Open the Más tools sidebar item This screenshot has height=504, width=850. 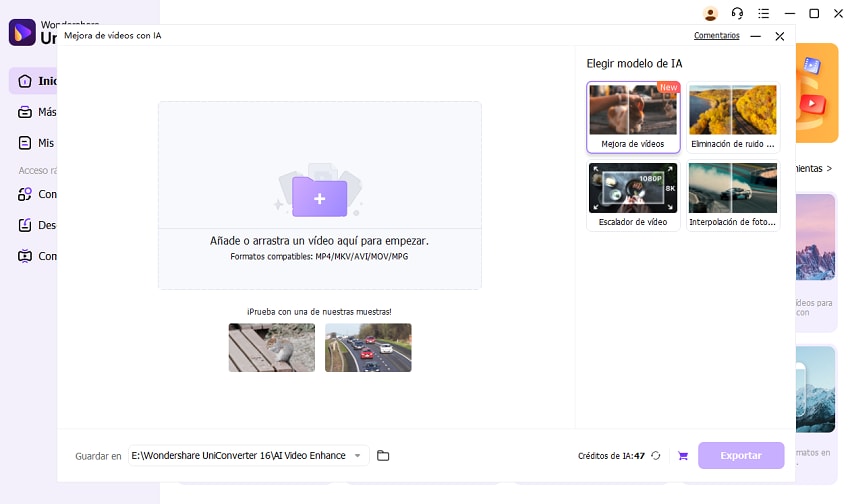pyautogui.click(x=37, y=112)
